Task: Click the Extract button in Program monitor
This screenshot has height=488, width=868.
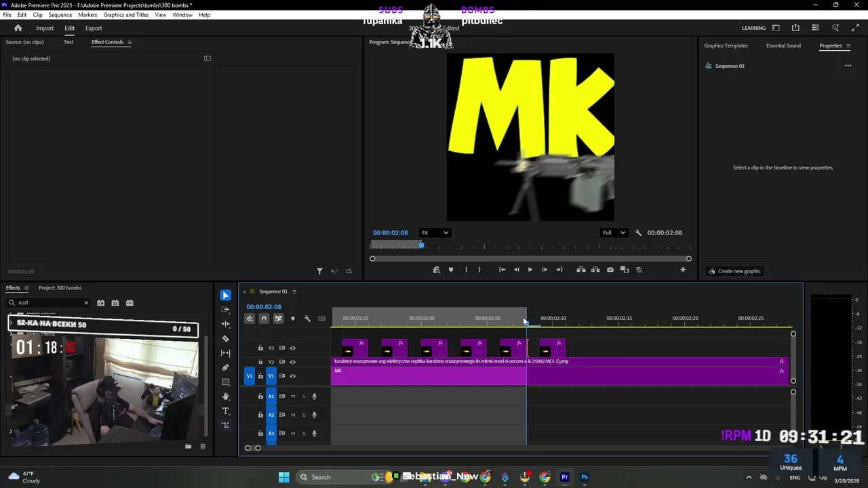Action: coord(595,270)
